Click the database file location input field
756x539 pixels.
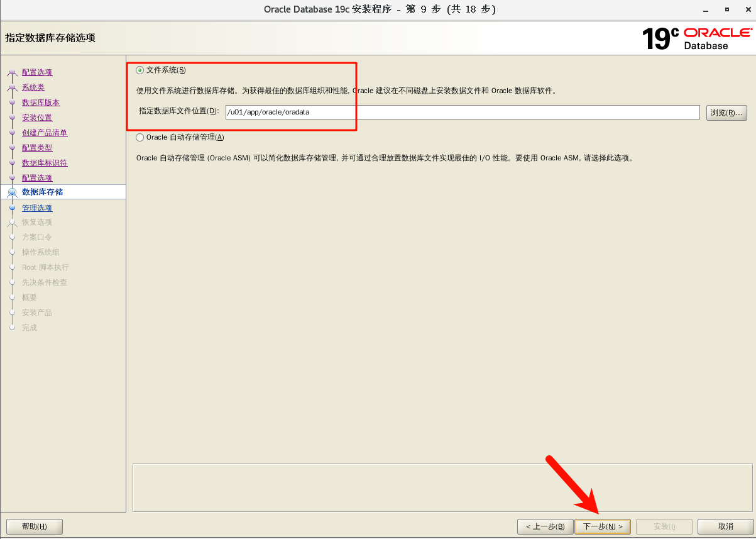[462, 112]
